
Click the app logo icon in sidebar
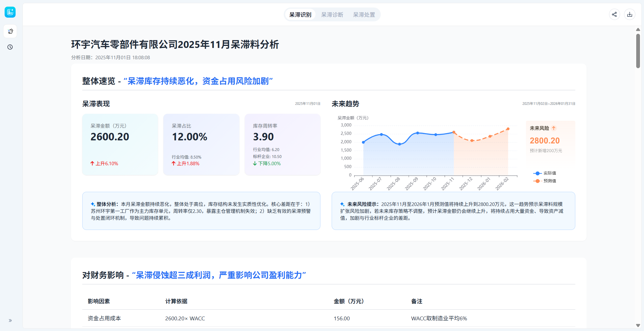pos(10,12)
